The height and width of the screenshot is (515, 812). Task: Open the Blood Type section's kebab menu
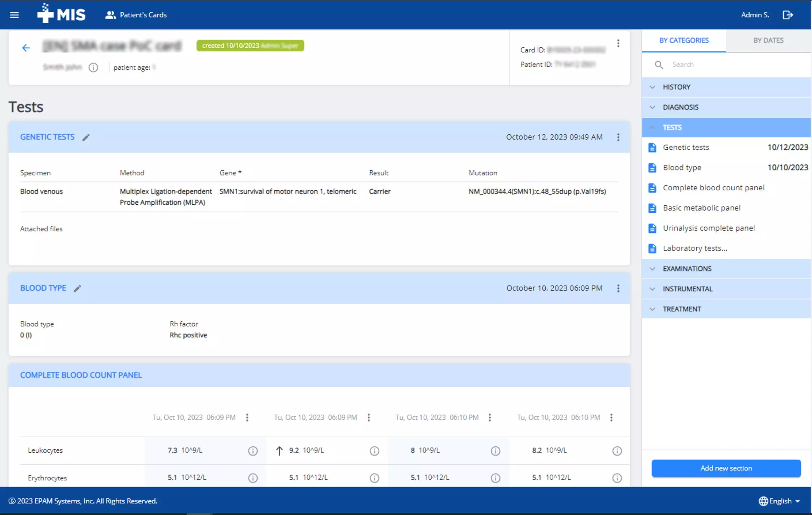(x=618, y=288)
